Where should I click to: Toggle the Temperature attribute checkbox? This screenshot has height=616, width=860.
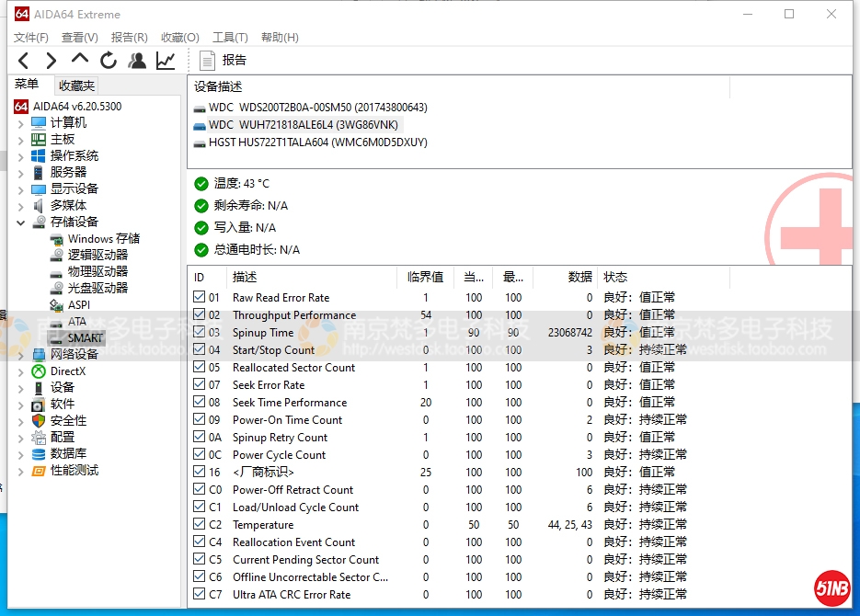[x=200, y=524]
